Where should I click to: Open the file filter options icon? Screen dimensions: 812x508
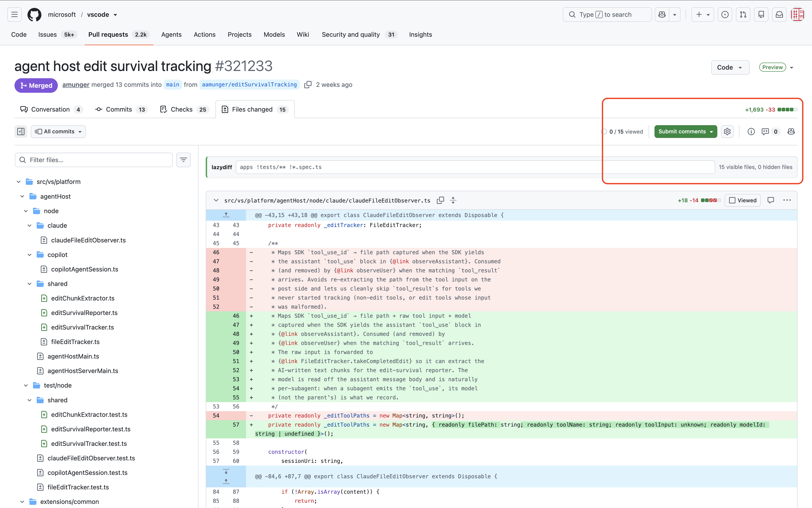tap(183, 160)
